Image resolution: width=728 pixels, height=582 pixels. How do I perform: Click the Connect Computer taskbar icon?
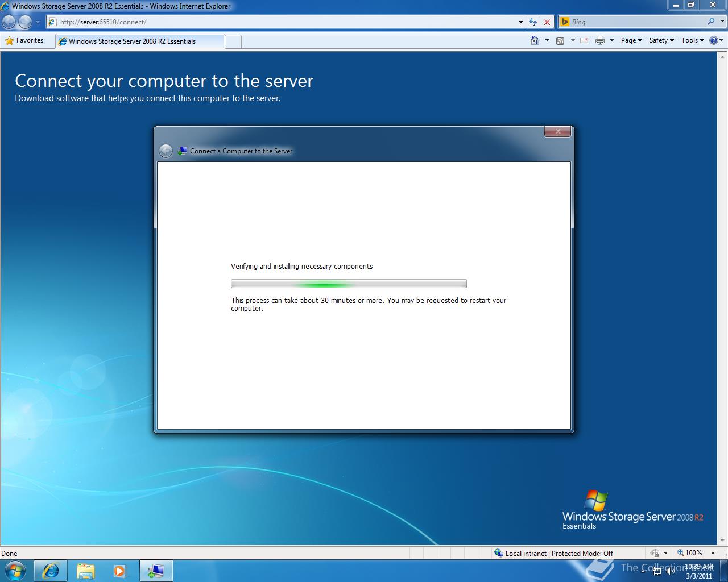[156, 571]
